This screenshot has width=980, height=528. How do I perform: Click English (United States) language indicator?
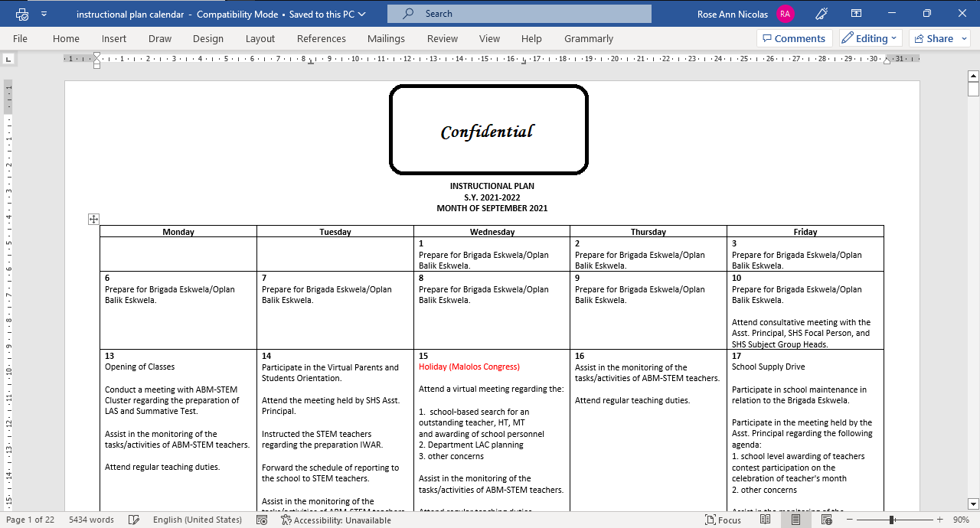pyautogui.click(x=198, y=520)
